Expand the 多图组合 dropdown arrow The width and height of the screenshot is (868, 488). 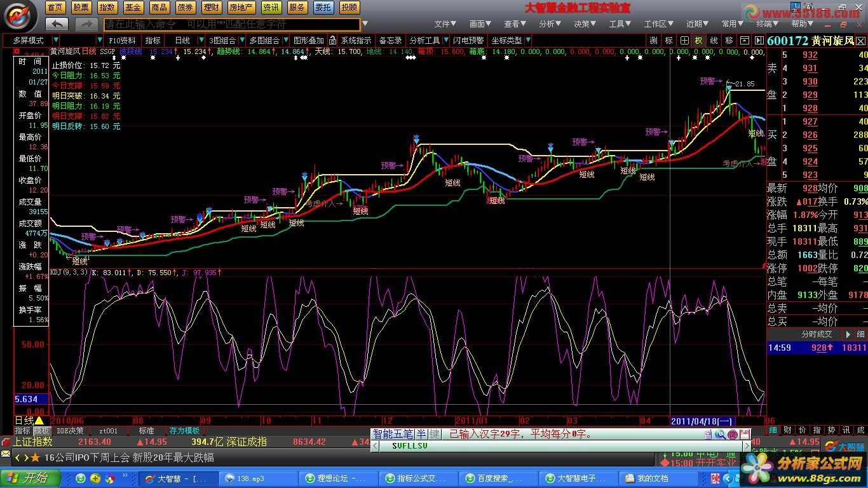tap(285, 40)
